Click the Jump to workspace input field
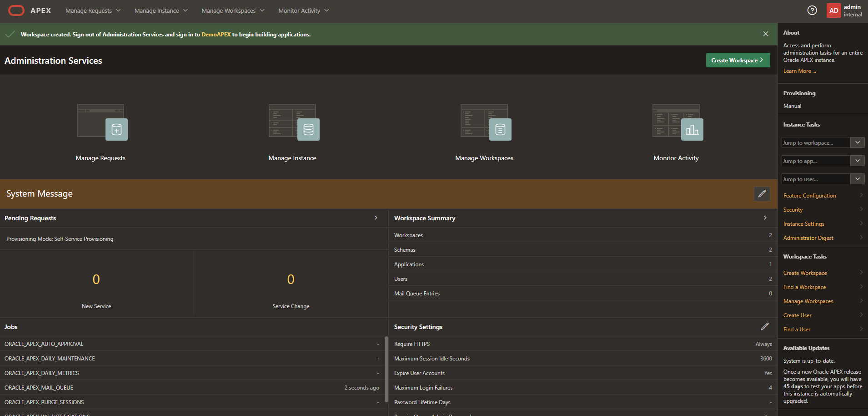868x416 pixels. pyautogui.click(x=816, y=142)
